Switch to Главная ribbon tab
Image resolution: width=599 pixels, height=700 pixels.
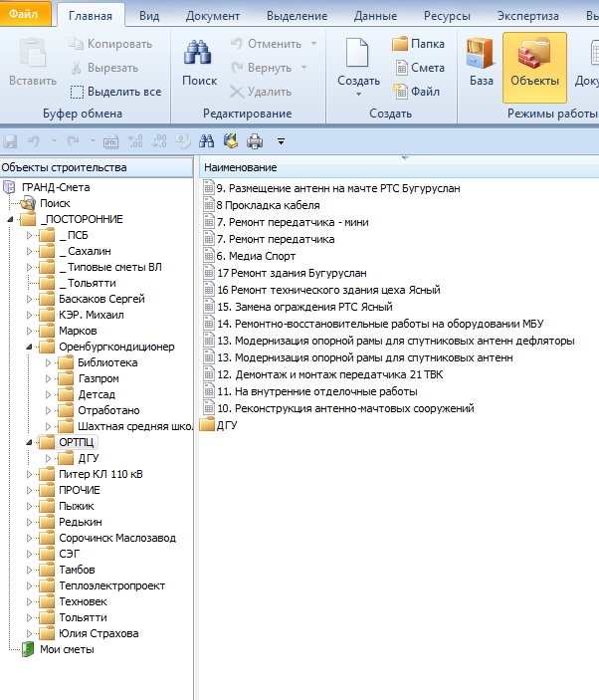click(91, 16)
